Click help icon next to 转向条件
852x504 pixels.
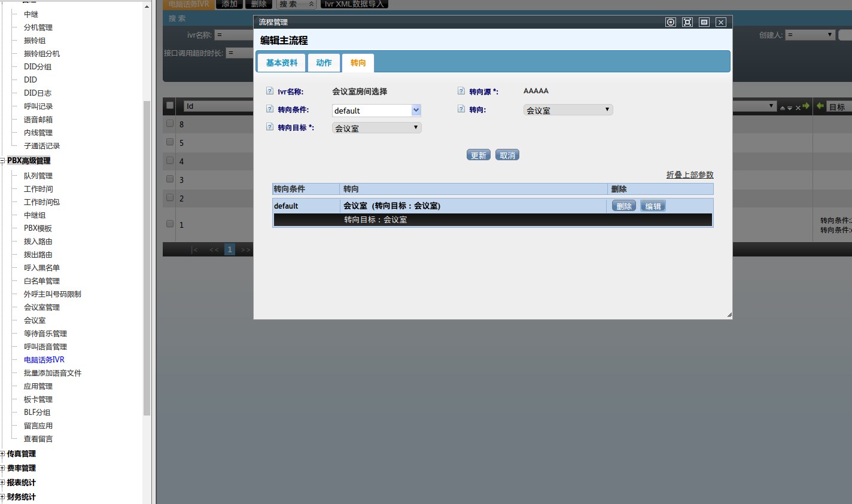pyautogui.click(x=270, y=109)
